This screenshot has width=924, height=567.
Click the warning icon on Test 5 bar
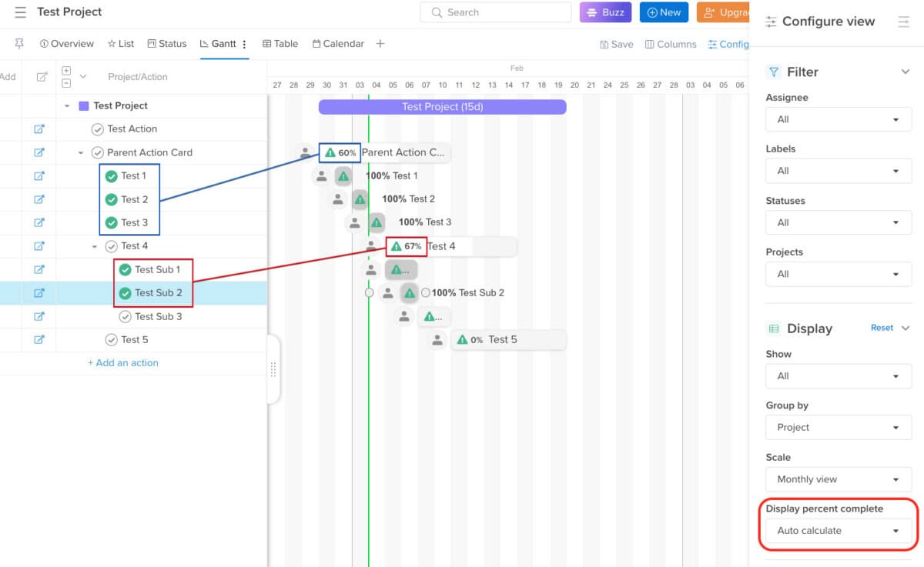pos(462,339)
